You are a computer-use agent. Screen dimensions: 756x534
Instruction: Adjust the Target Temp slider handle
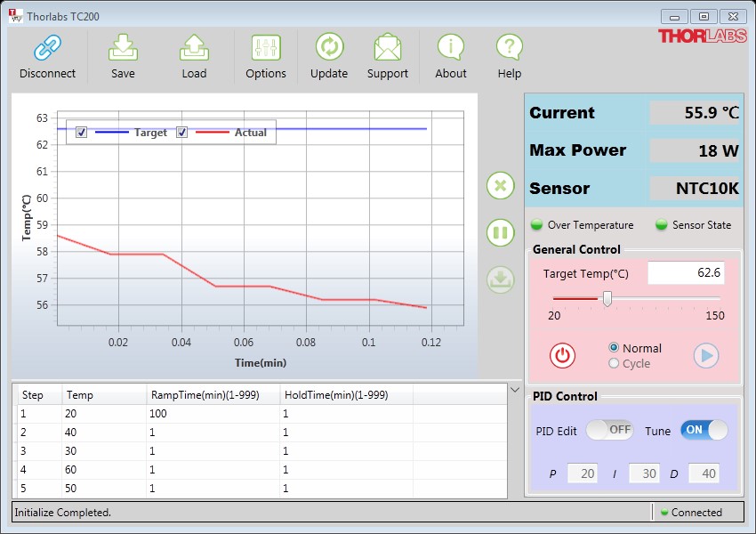click(x=607, y=299)
